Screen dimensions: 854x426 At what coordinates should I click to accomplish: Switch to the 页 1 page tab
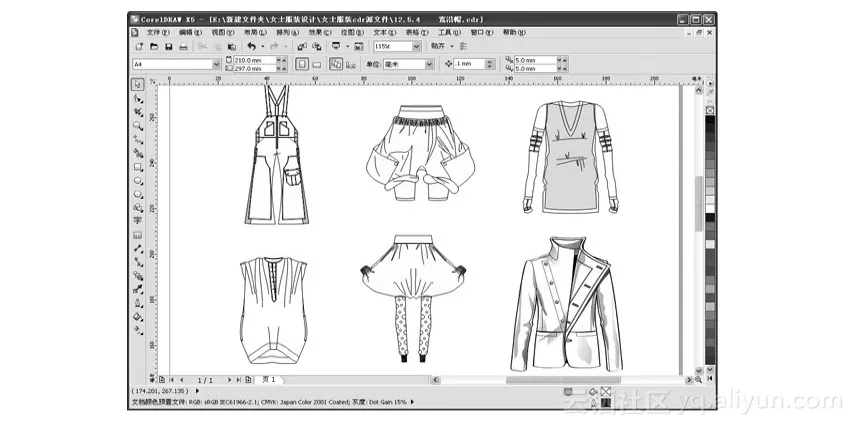269,380
